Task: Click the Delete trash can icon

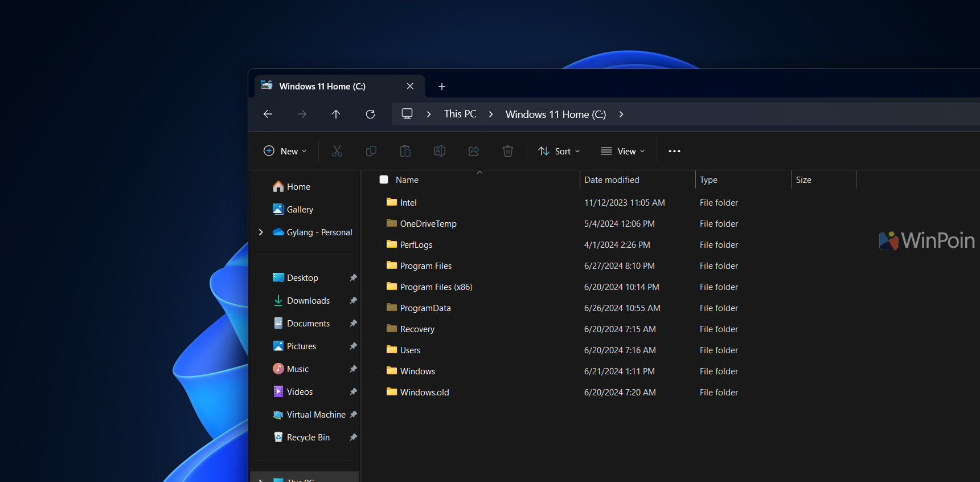Action: pyautogui.click(x=508, y=151)
